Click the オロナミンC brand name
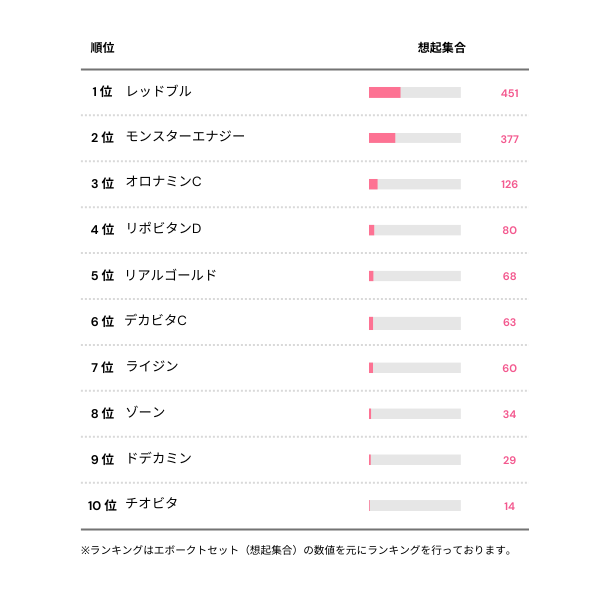This screenshot has height=600, width=600. click(164, 183)
